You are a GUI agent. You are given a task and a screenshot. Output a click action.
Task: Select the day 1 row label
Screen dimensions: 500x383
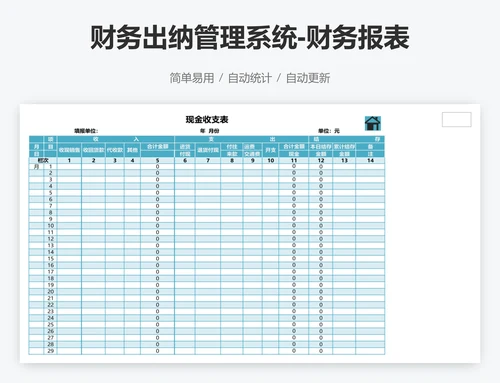click(x=51, y=166)
